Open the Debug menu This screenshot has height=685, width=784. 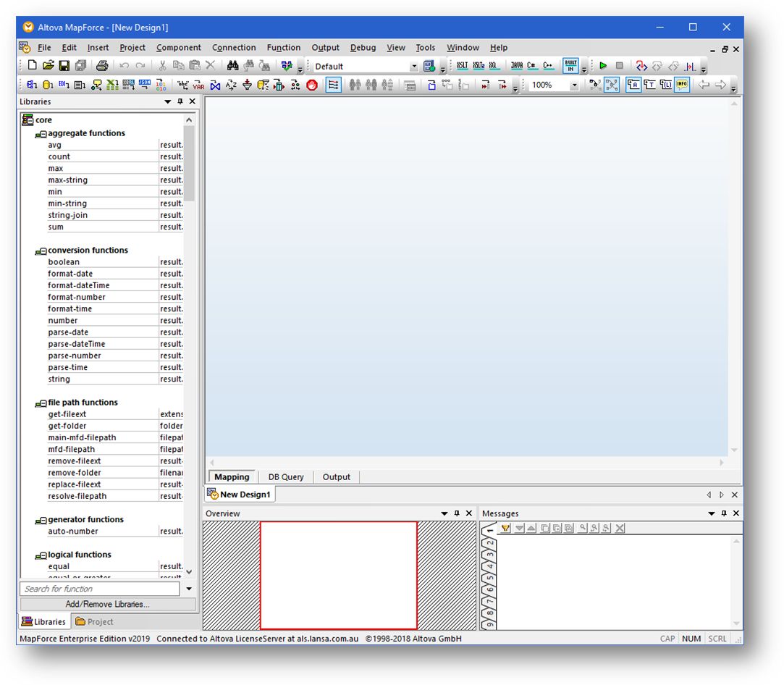[363, 48]
